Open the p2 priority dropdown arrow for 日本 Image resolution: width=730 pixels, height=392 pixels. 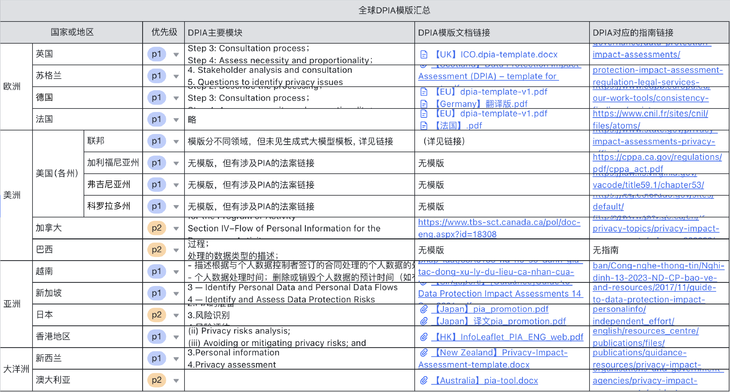pyautogui.click(x=176, y=315)
